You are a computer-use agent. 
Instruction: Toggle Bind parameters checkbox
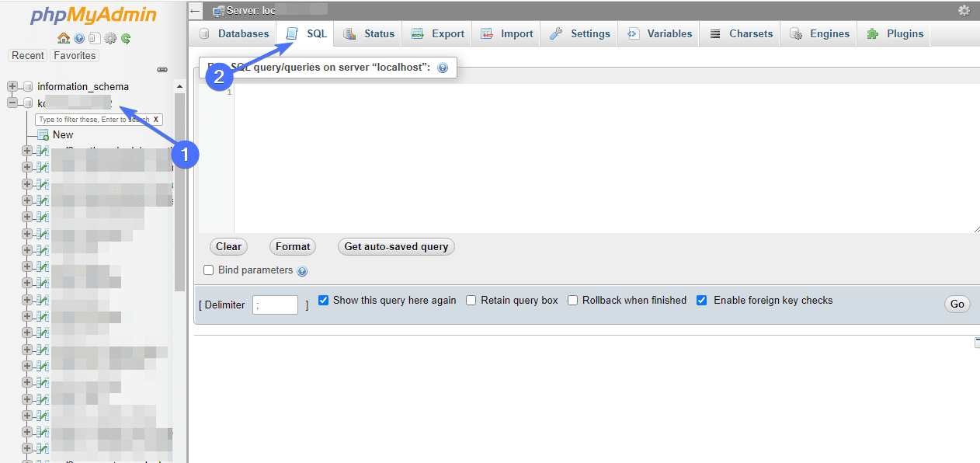[x=208, y=270]
